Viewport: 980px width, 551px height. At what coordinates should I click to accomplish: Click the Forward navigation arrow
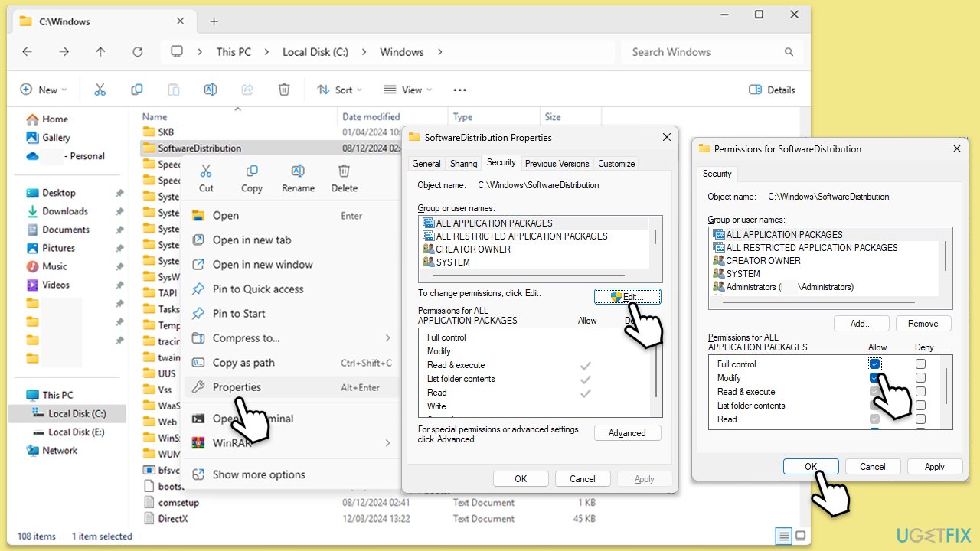[64, 52]
